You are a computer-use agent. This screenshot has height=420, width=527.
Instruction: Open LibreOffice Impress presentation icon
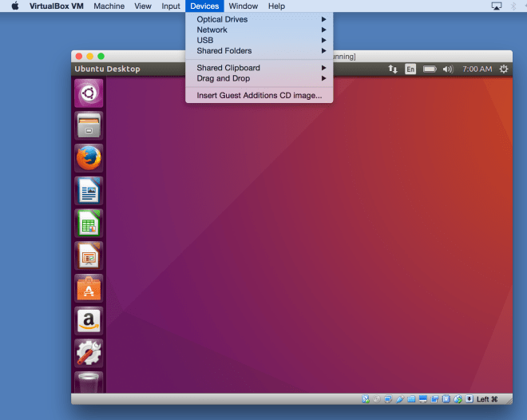(x=89, y=256)
